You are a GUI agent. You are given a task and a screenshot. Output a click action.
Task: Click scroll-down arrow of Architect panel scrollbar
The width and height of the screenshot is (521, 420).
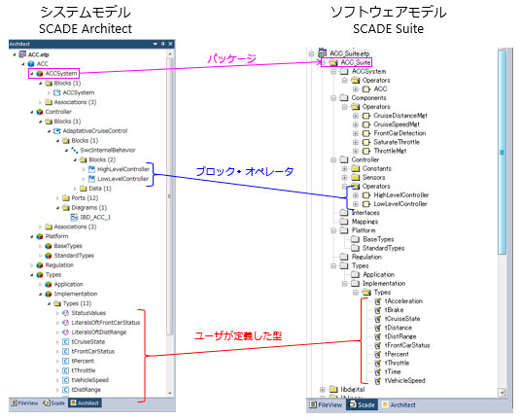[170, 393]
